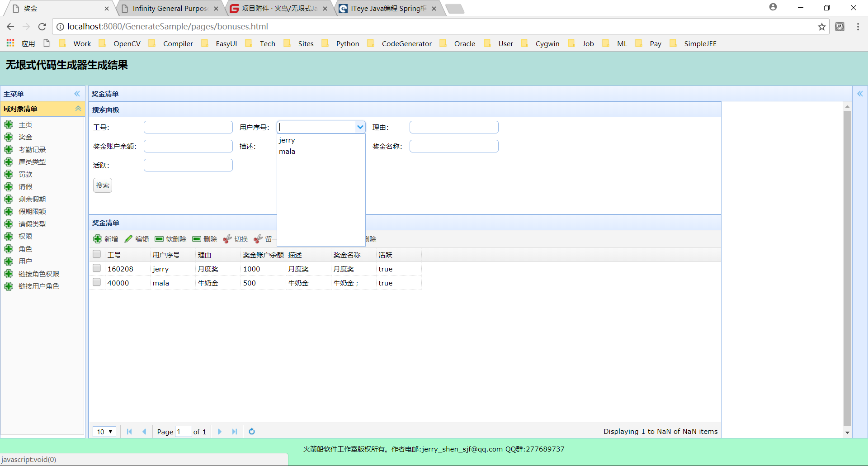
Task: View site information icon in address bar
Action: click(60, 27)
